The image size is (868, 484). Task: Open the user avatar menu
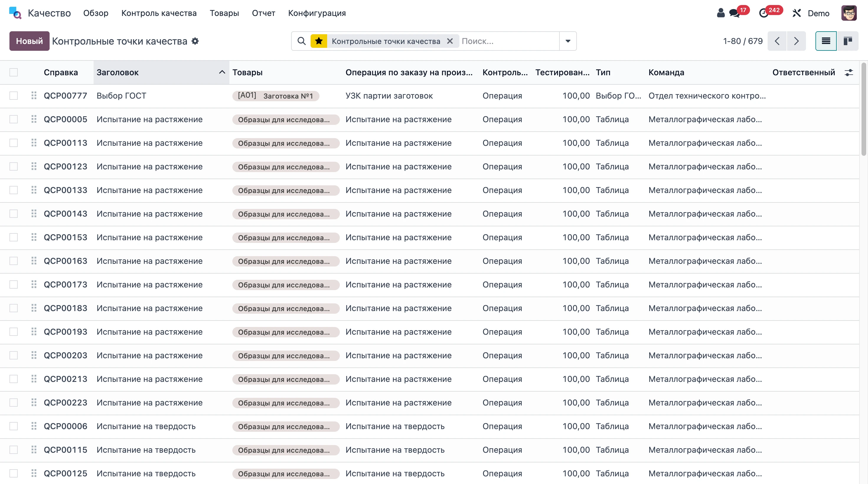(849, 13)
